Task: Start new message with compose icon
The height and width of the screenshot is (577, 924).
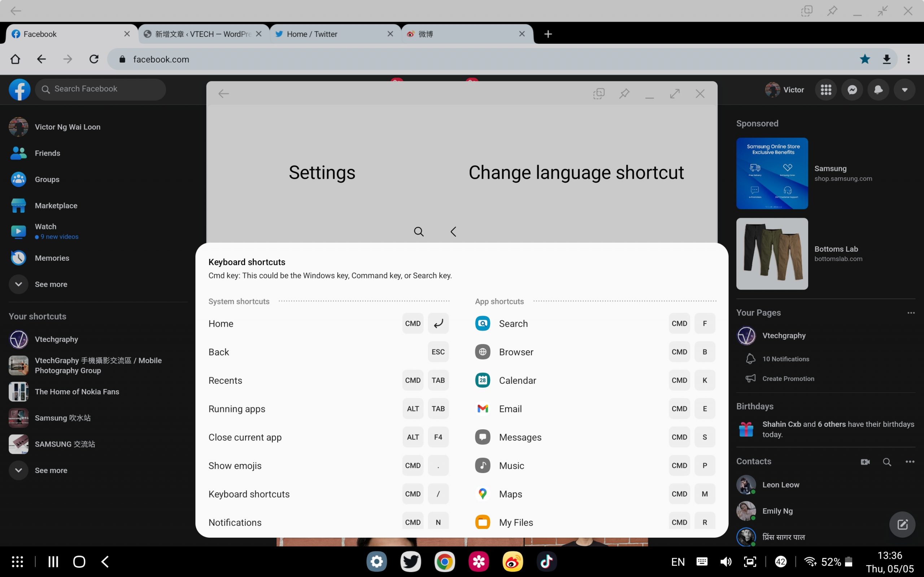Action: pyautogui.click(x=902, y=524)
